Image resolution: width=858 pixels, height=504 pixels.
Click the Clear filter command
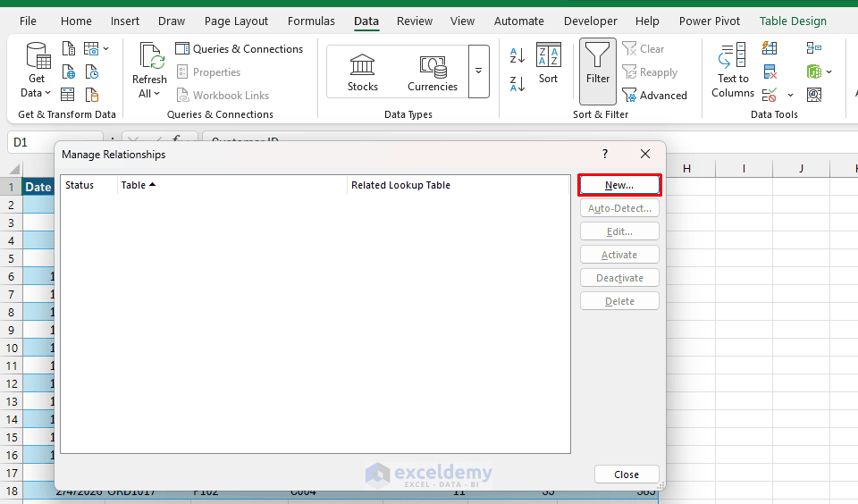tap(643, 49)
